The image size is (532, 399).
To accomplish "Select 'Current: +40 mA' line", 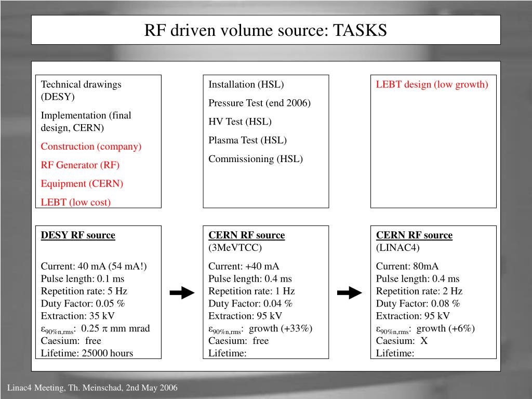I will [x=244, y=266].
